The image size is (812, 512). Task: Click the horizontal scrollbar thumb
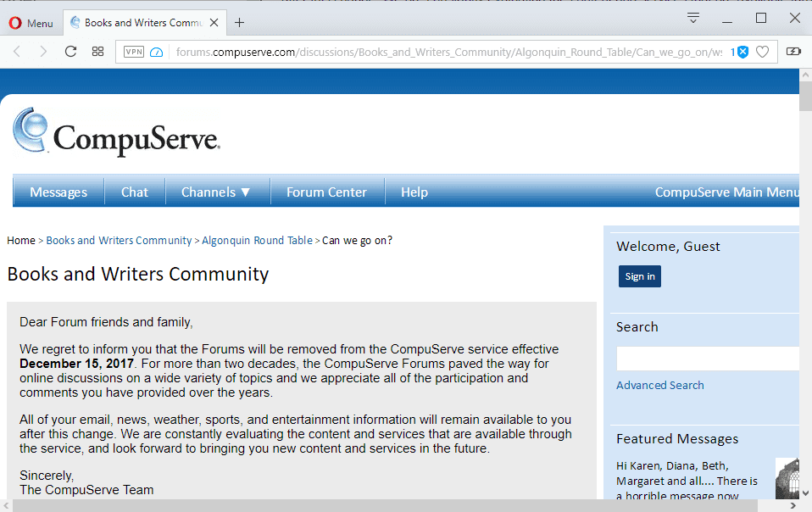386,506
